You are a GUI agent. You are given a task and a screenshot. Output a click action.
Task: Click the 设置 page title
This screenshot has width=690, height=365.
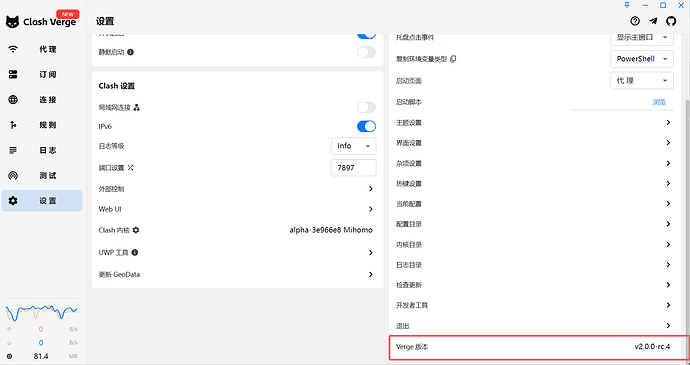(105, 21)
